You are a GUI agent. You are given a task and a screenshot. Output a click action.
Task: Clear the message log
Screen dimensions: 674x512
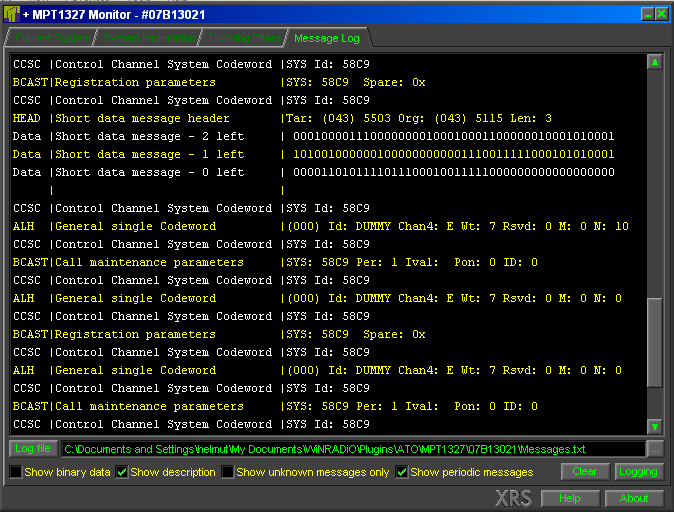coord(585,472)
